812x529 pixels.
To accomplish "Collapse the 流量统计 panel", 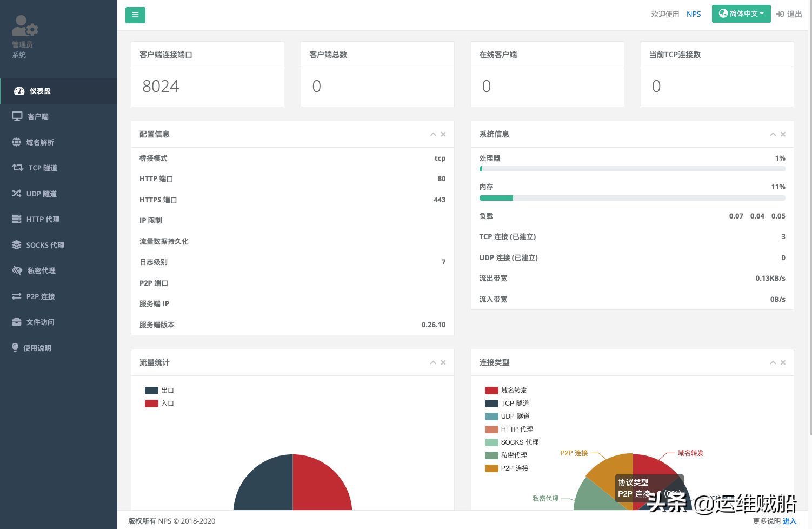I will coord(433,362).
